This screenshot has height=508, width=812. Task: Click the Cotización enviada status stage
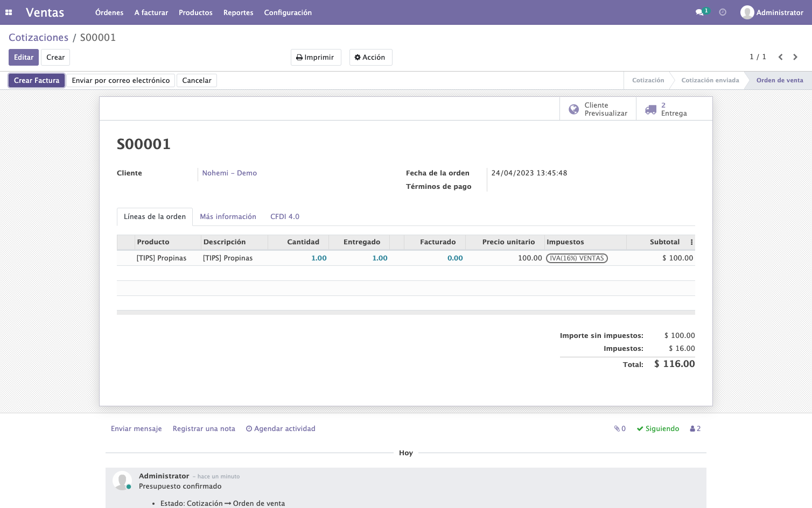(x=710, y=81)
